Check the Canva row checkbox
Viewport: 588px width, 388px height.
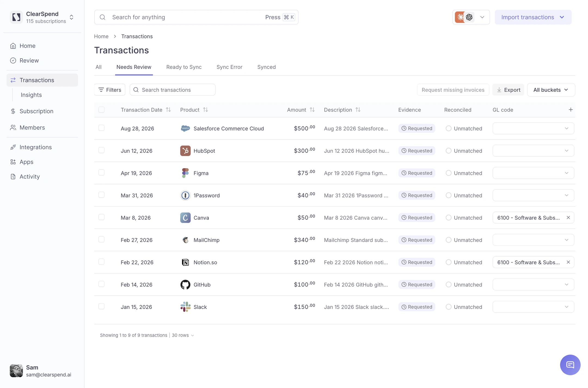(x=102, y=217)
